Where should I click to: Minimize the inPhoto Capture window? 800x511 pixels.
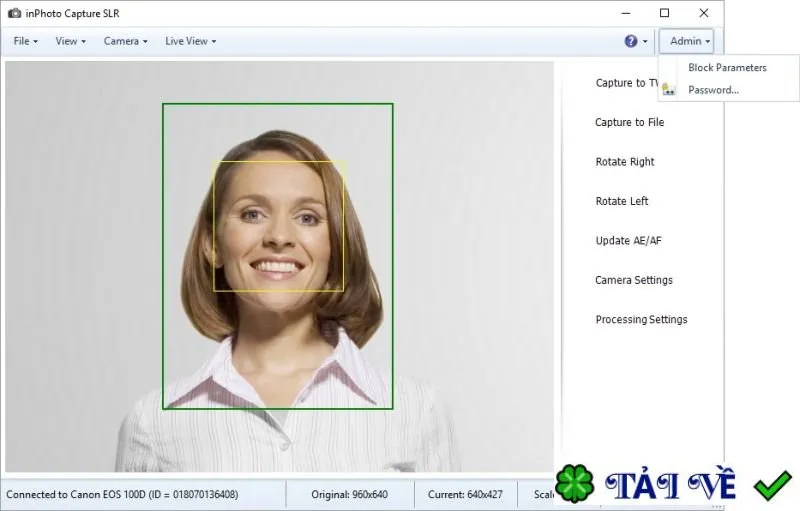pyautogui.click(x=626, y=13)
